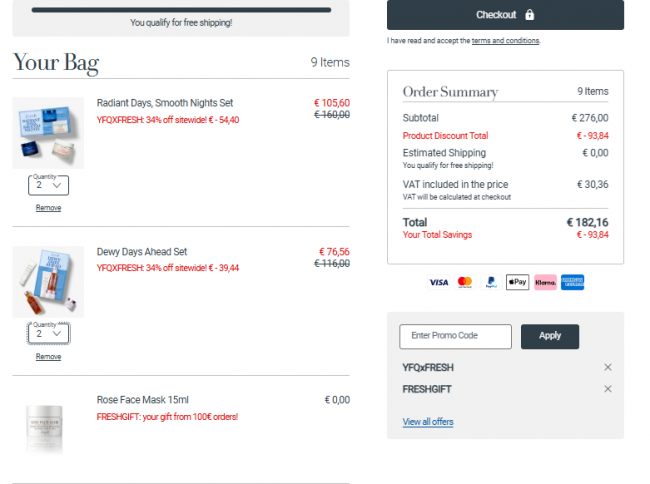Open Radiant Days set product thumbnail
650x484 pixels.
[x=48, y=133]
